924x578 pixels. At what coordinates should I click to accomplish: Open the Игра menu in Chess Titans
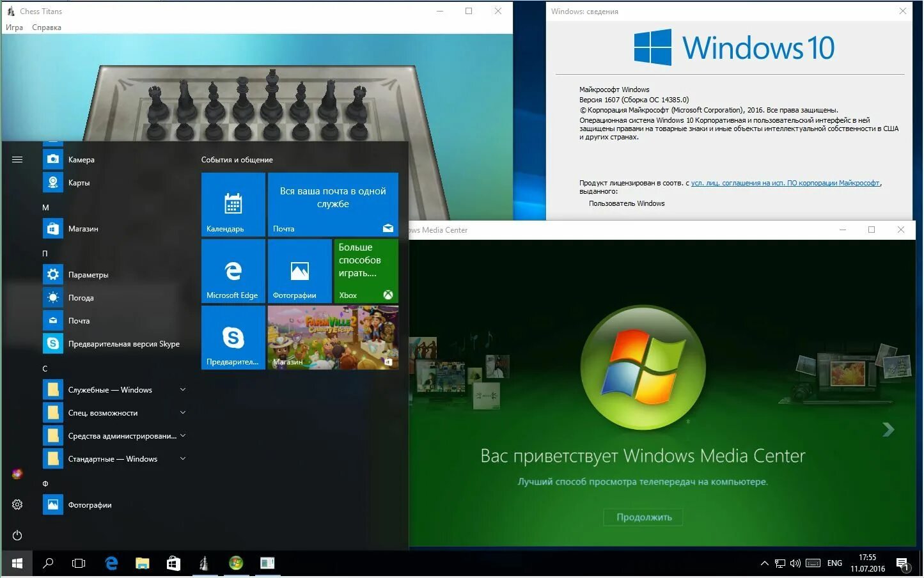[14, 27]
